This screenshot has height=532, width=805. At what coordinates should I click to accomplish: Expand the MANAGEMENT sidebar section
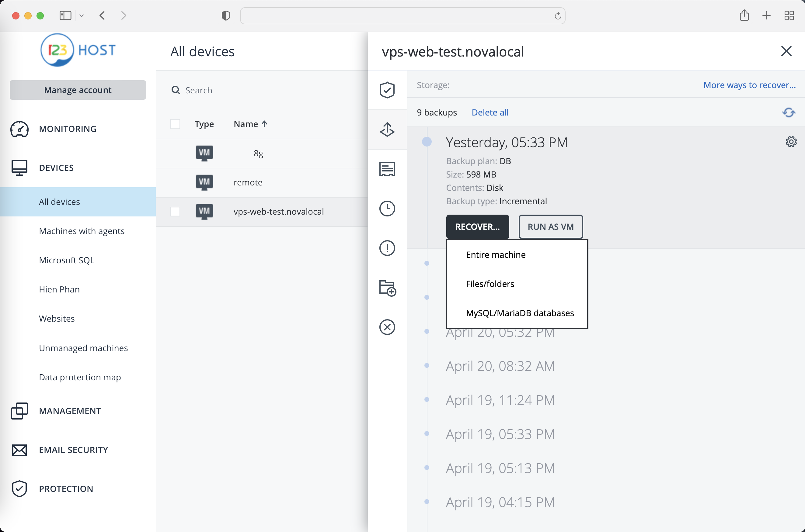point(70,411)
